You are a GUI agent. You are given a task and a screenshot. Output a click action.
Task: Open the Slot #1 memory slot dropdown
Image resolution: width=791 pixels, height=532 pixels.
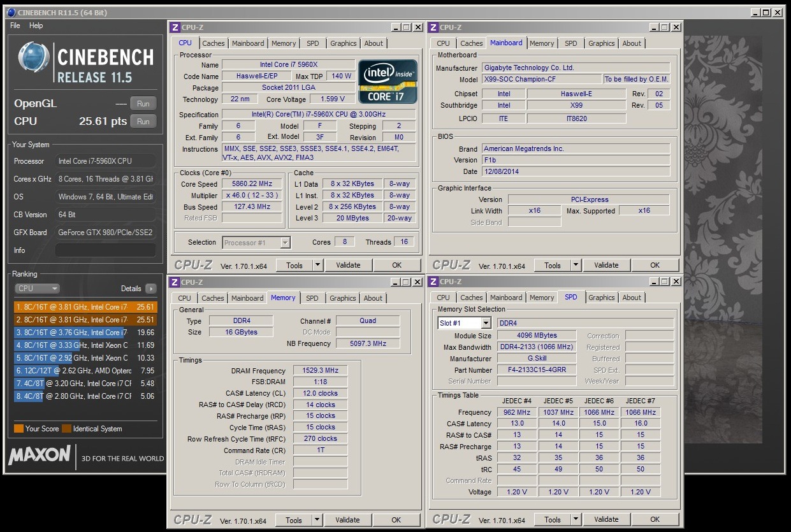pos(464,323)
